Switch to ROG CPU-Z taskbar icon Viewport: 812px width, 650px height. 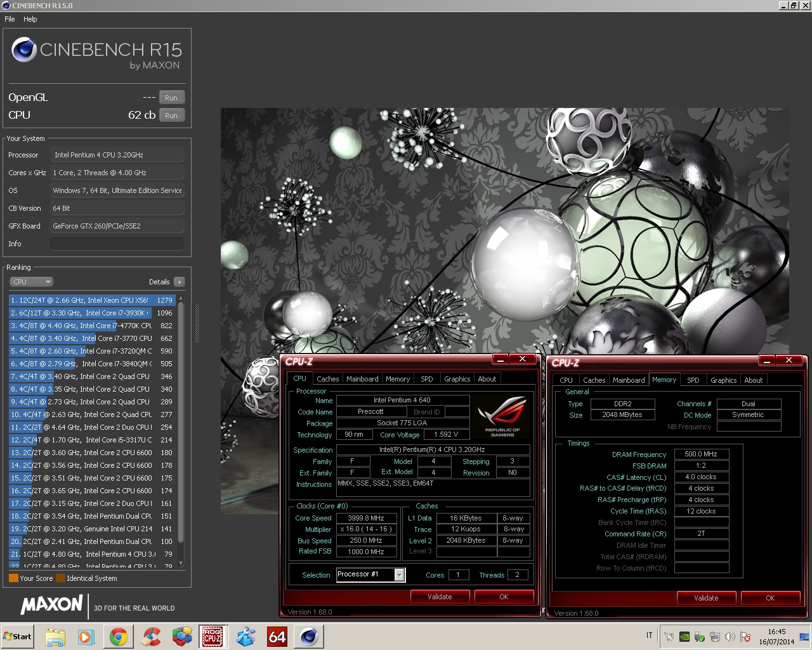[x=213, y=637]
